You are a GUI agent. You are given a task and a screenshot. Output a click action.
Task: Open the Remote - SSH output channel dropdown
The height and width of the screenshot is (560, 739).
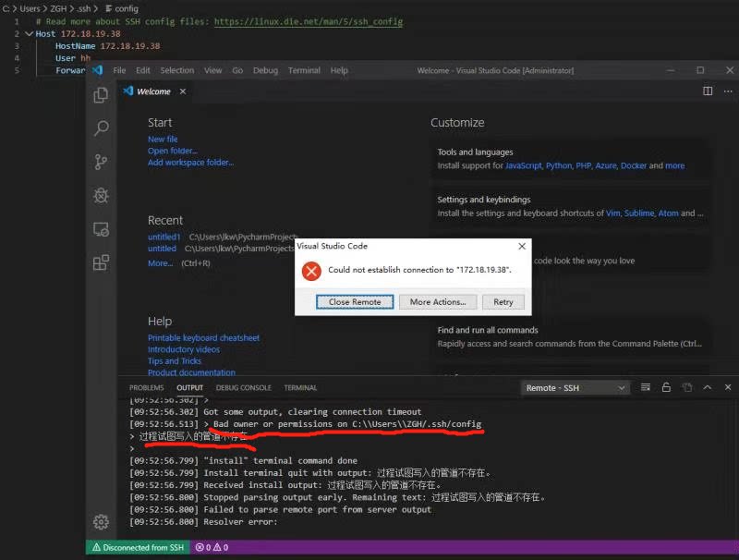pos(575,388)
